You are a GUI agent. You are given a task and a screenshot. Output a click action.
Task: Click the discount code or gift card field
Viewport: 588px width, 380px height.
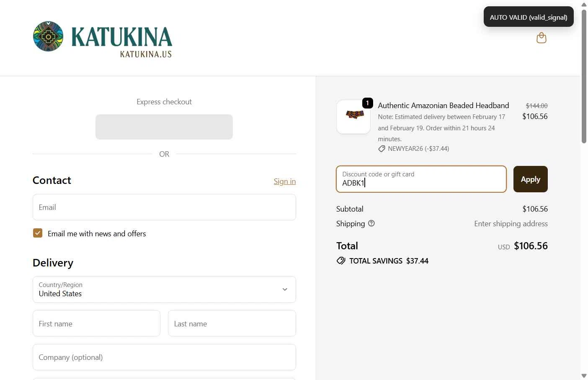421,179
